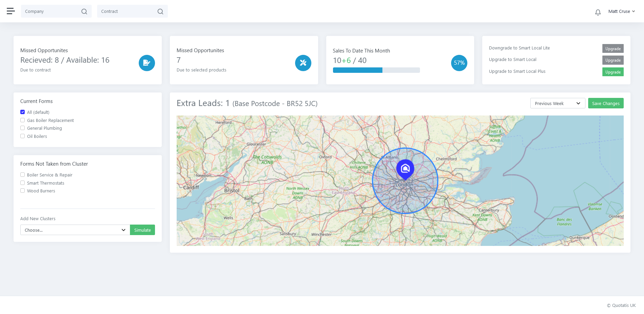Tick the Smart Thermostats checkbox
Image resolution: width=644 pixels, height=314 pixels.
pos(23,183)
